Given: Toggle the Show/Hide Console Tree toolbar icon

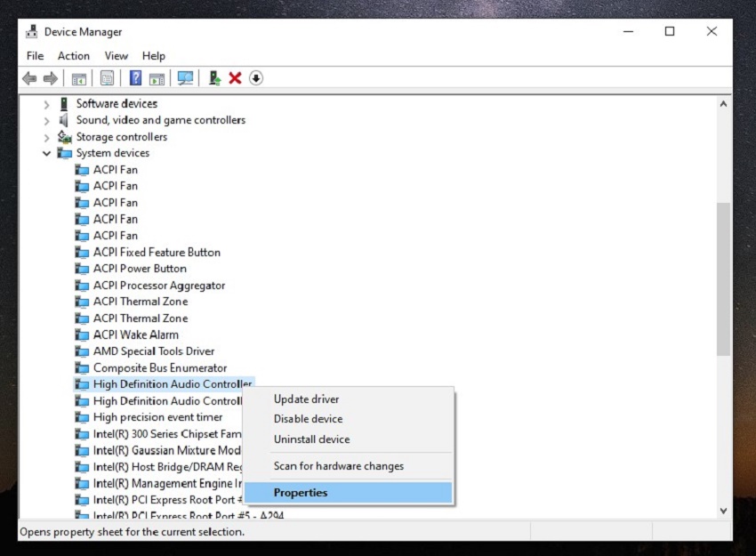Looking at the screenshot, I should tap(78, 78).
